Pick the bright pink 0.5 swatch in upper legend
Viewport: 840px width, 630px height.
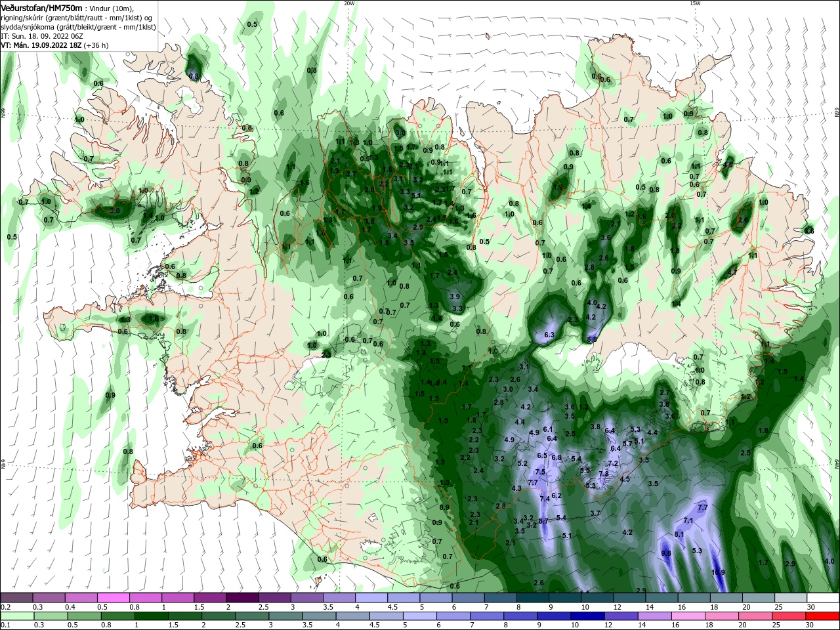coord(113,598)
